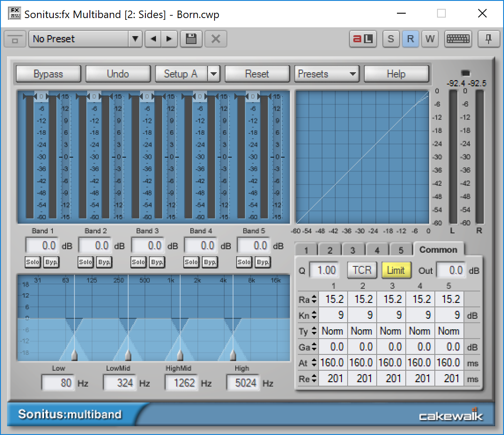
Task: Enable the W write automation toggle
Action: 430,39
